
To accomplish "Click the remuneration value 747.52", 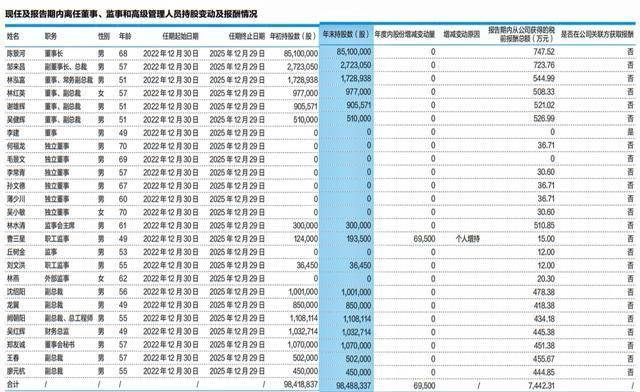I will (x=544, y=52).
